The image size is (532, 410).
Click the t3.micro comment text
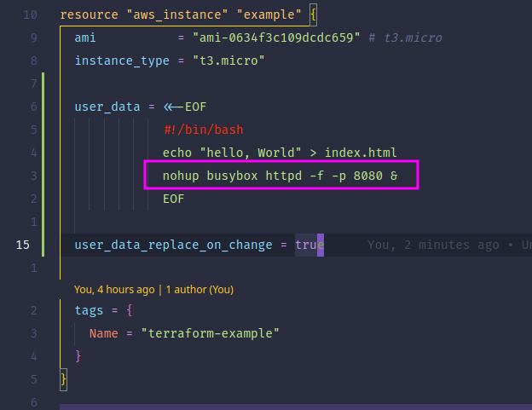pyautogui.click(x=413, y=38)
